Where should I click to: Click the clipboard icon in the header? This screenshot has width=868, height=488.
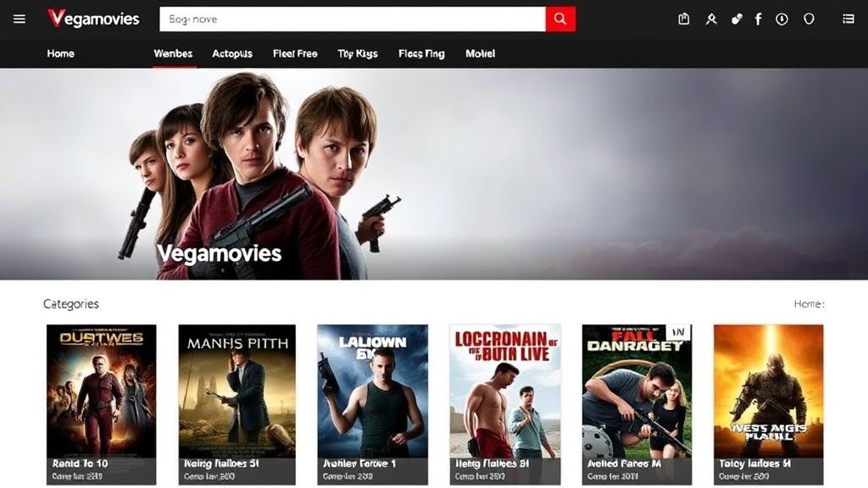[x=683, y=18]
